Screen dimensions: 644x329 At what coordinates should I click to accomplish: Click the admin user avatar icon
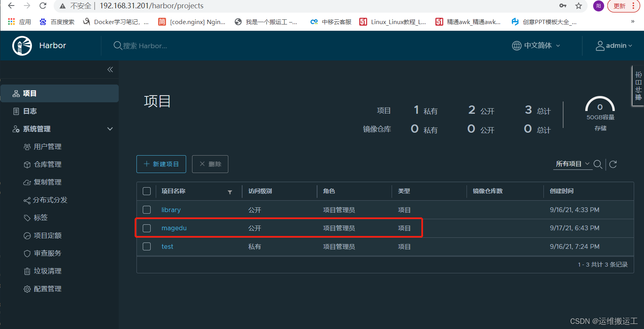click(x=600, y=46)
